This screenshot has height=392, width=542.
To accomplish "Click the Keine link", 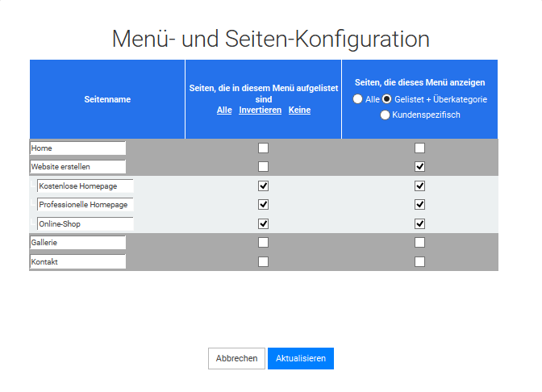I will pyautogui.click(x=299, y=110).
